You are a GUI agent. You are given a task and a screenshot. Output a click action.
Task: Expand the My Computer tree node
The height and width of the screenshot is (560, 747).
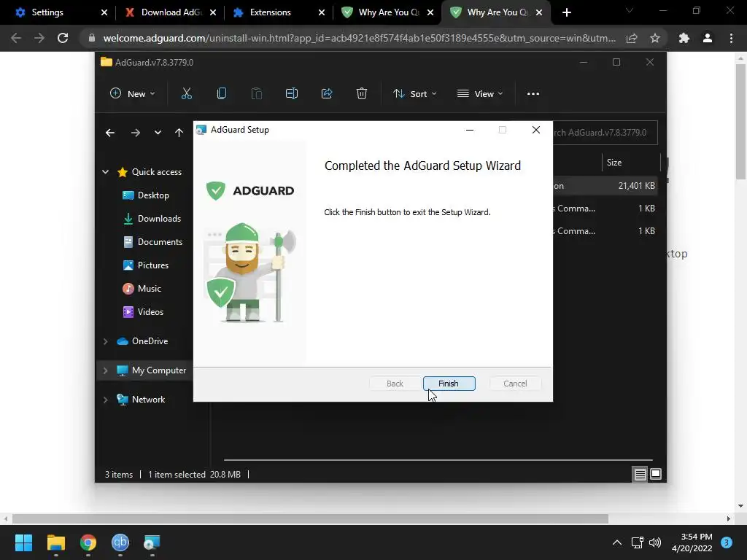[x=105, y=370]
